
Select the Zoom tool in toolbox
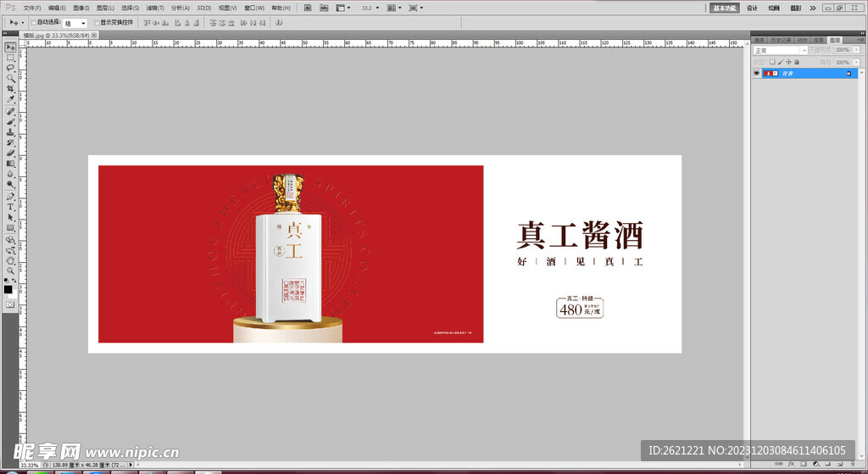pyautogui.click(x=10, y=271)
